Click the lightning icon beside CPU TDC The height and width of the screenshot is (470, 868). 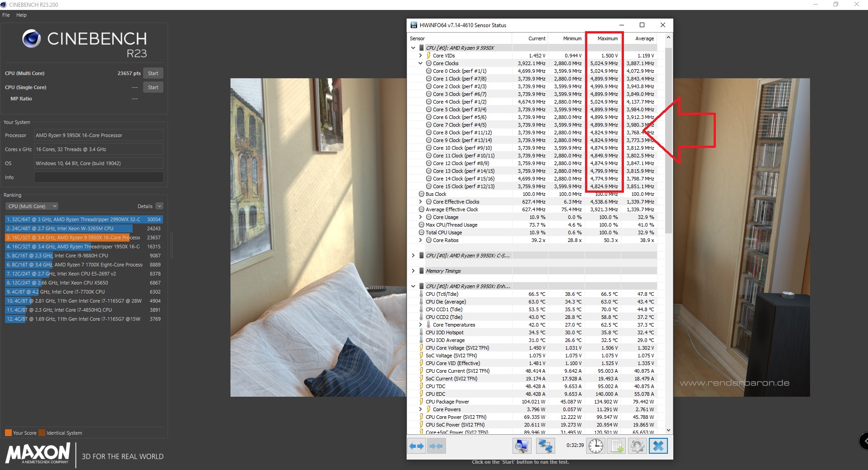[421, 386]
